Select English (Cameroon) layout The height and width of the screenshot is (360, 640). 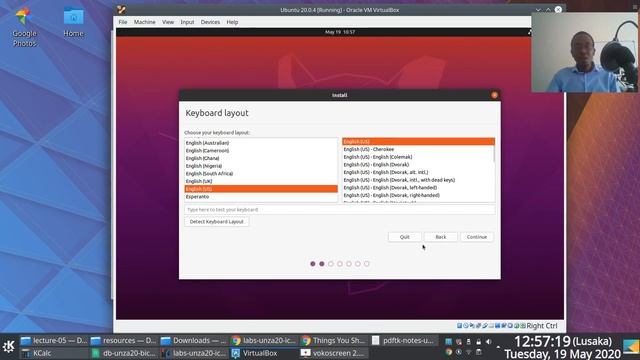[x=261, y=151]
